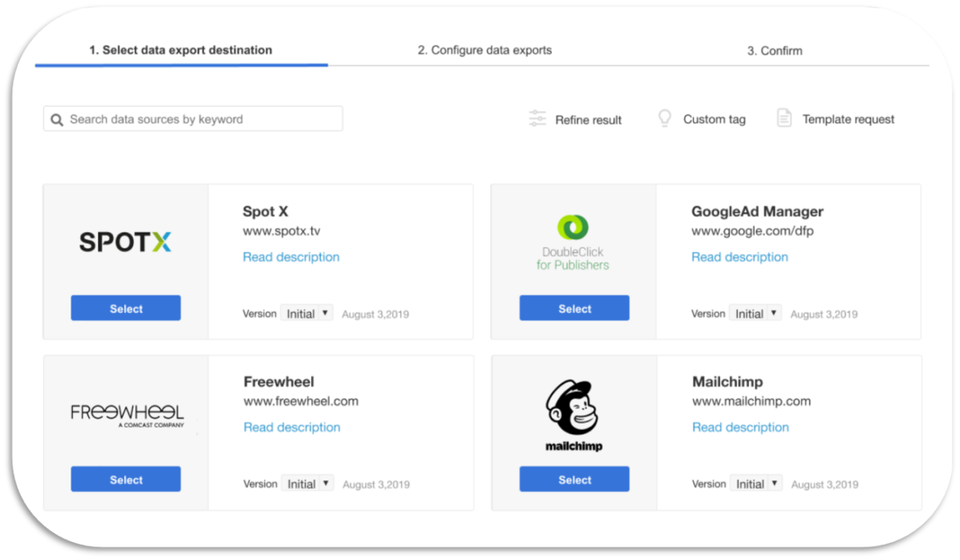Open the Version dropdown for Mailchimp
960x560 pixels.
[x=756, y=483]
